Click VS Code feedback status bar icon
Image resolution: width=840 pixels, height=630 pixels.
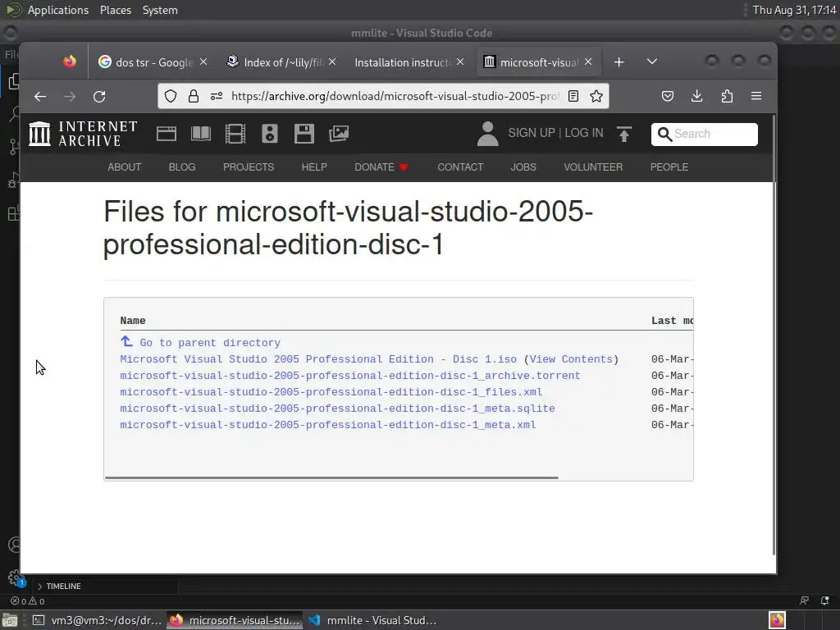(x=804, y=600)
